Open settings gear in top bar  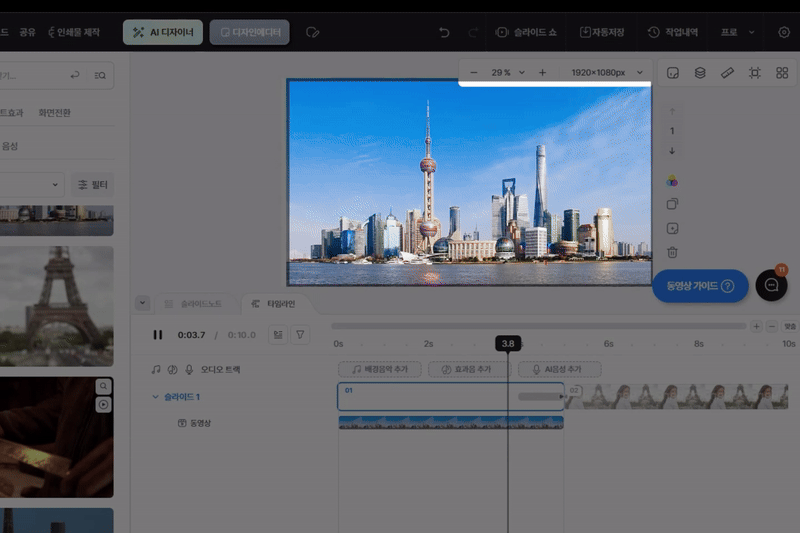pyautogui.click(x=783, y=32)
